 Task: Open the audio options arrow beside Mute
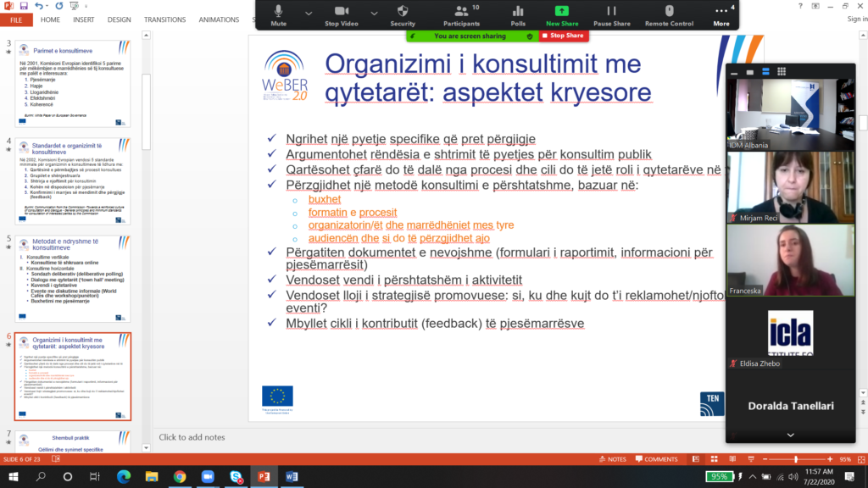click(309, 14)
